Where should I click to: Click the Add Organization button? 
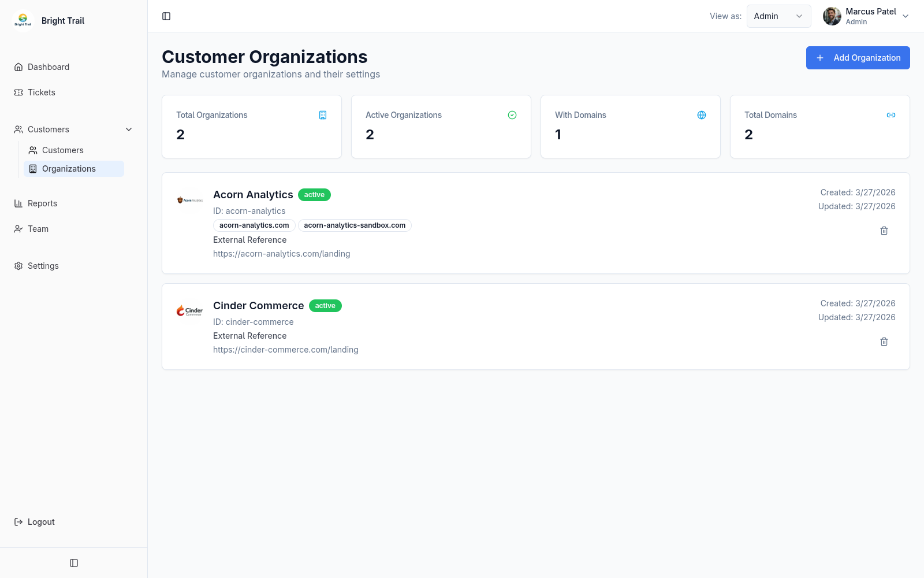pos(858,58)
